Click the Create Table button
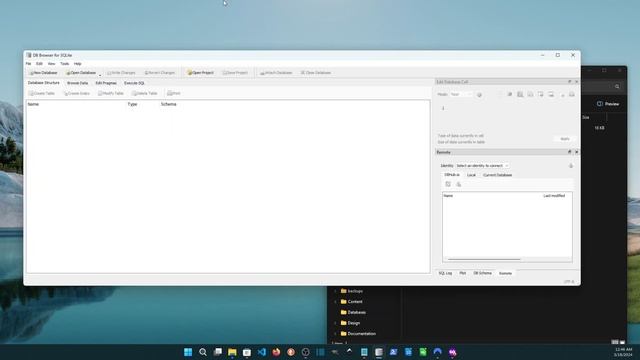Screen dimensions: 640x360 42,93
